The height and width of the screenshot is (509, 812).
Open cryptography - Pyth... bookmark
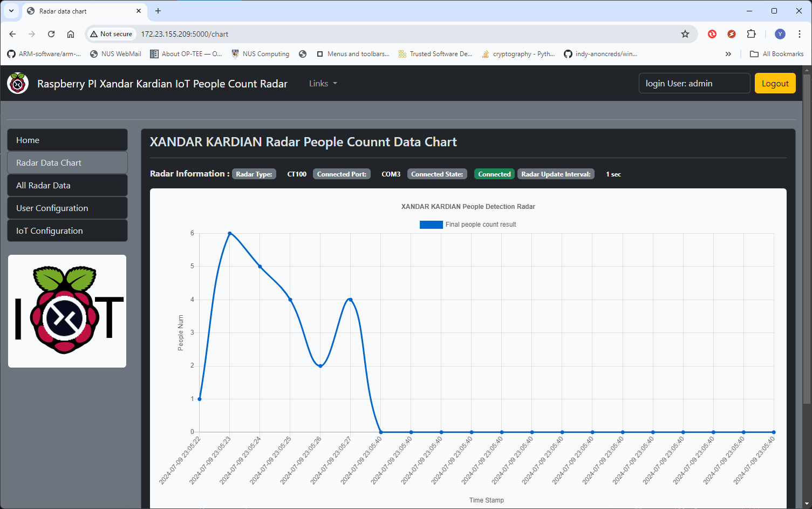point(518,54)
